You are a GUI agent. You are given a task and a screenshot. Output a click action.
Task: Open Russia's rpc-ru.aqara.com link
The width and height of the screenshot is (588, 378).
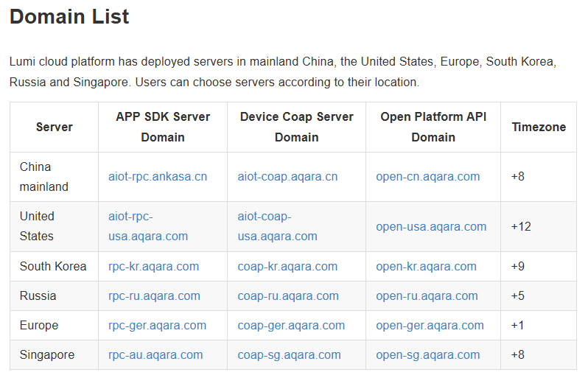(x=154, y=296)
